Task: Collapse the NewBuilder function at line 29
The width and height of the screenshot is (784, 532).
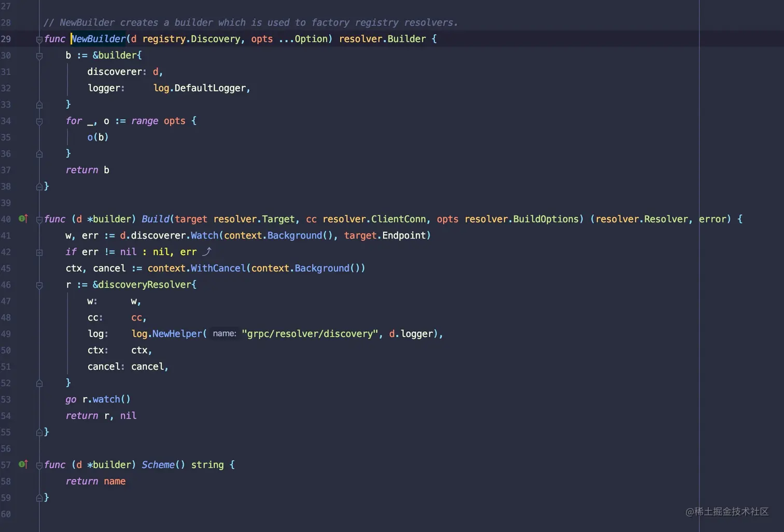Action: coord(39,39)
